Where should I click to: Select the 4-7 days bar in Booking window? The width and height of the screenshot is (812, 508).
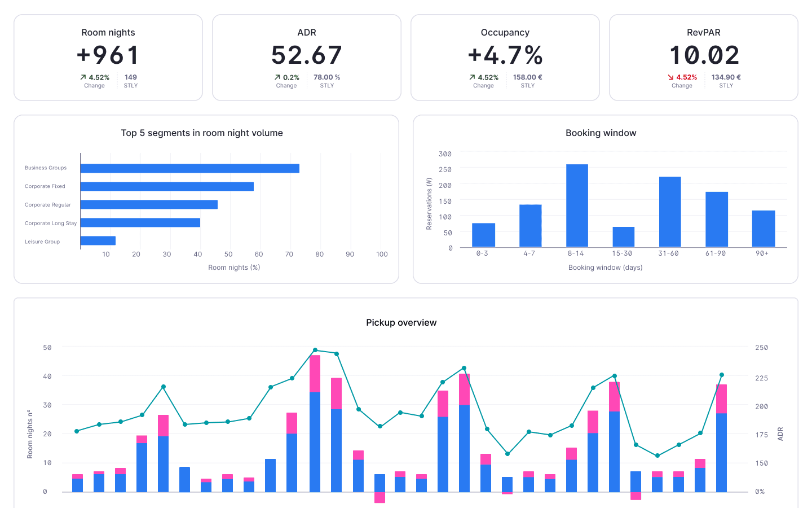coord(530,226)
